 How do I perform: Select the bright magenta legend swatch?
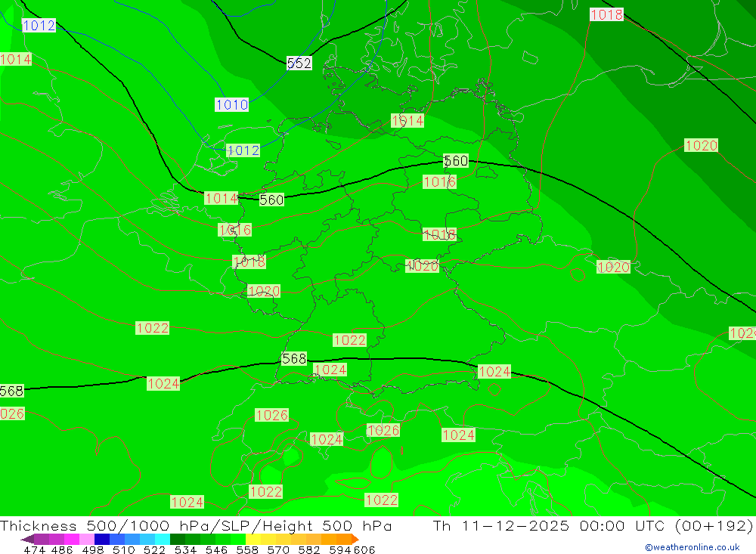(71, 539)
